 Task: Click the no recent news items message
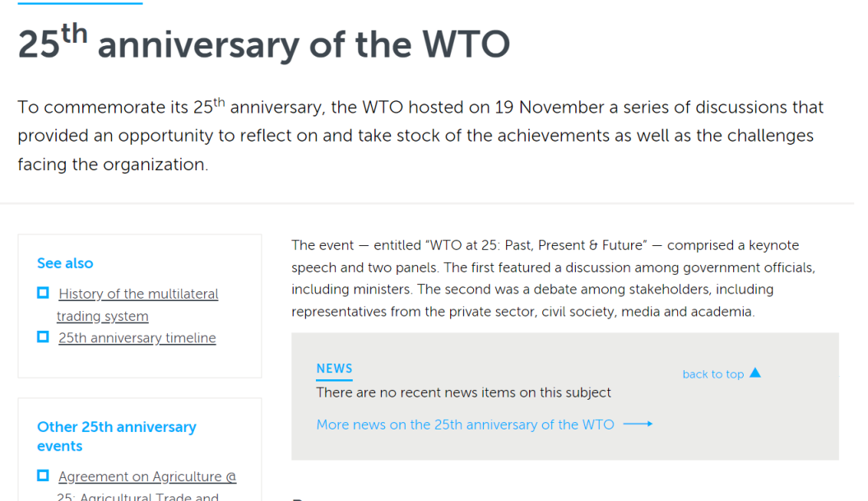coord(463,392)
